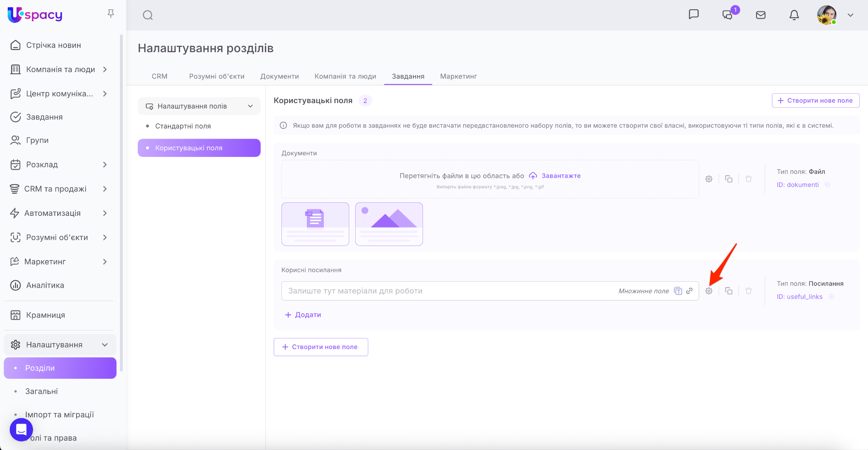Pin the sidebar with pin icon

111,14
